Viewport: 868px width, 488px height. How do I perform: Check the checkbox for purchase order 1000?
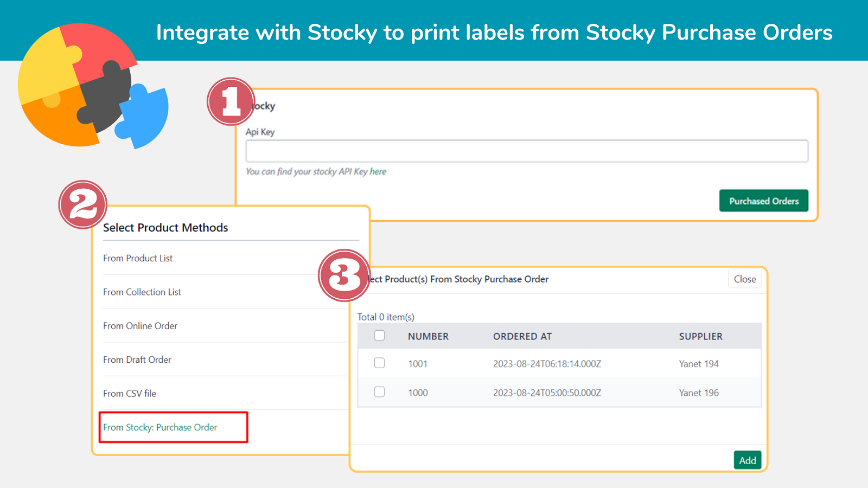click(x=379, y=392)
